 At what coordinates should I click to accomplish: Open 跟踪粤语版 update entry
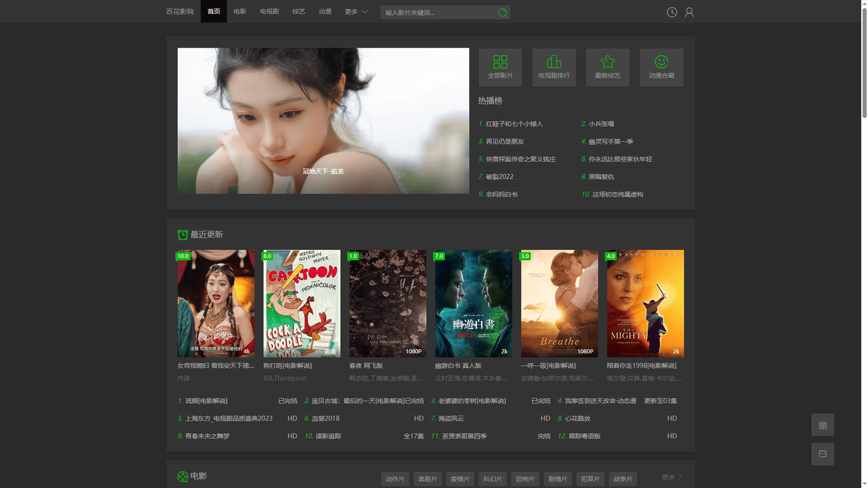tap(585, 436)
